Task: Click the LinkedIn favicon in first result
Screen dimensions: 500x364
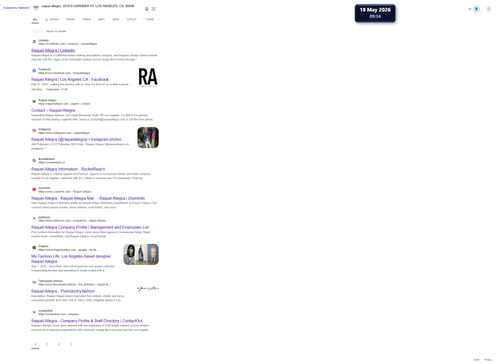Action: tap(34, 42)
